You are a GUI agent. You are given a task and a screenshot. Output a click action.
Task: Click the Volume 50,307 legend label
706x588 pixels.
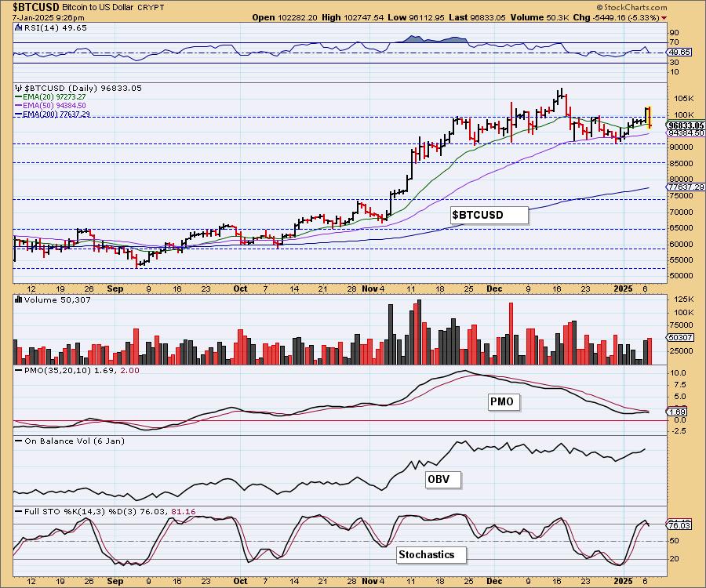tap(57, 299)
